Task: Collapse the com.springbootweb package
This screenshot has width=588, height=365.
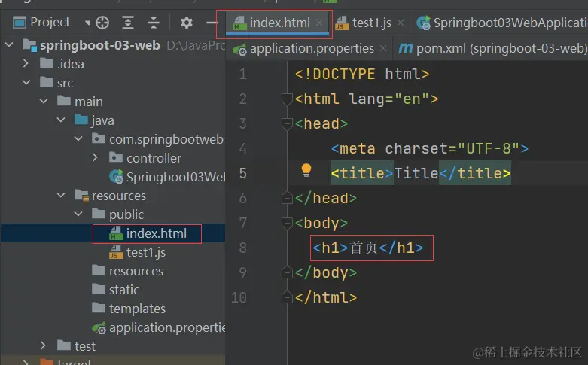Action: tap(78, 138)
